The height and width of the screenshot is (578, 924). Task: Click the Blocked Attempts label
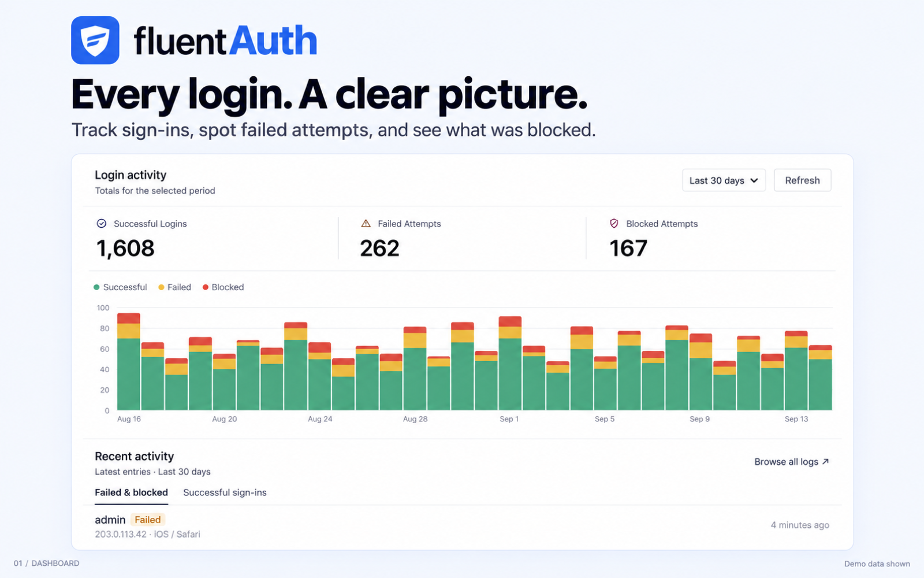pyautogui.click(x=662, y=224)
